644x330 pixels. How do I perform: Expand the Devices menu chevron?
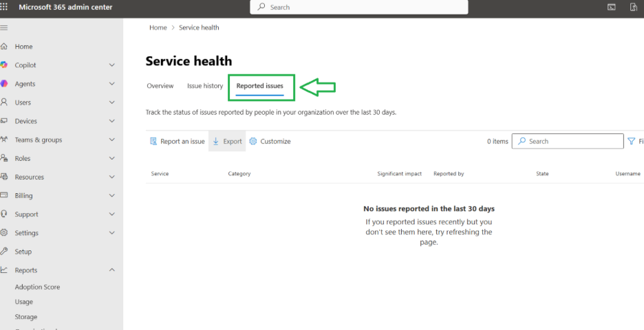click(111, 121)
